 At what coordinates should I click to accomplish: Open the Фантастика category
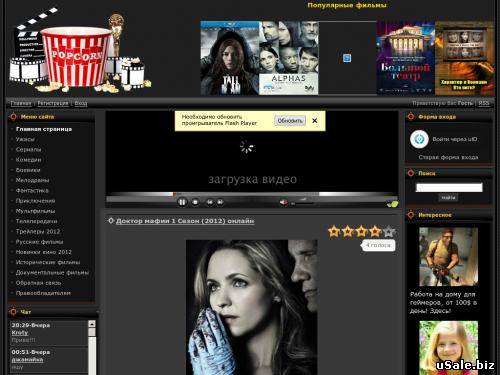coord(32,191)
